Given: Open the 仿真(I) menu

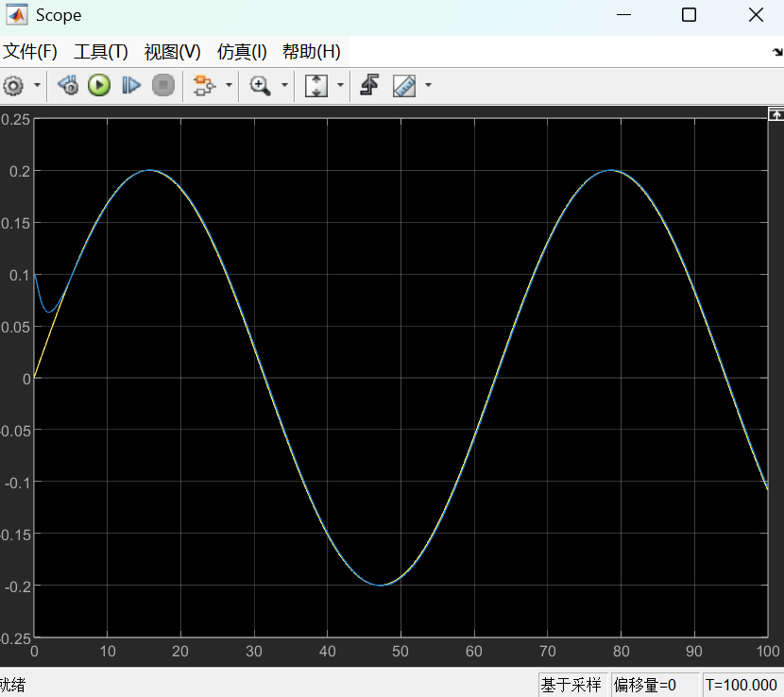Looking at the screenshot, I should [x=242, y=52].
